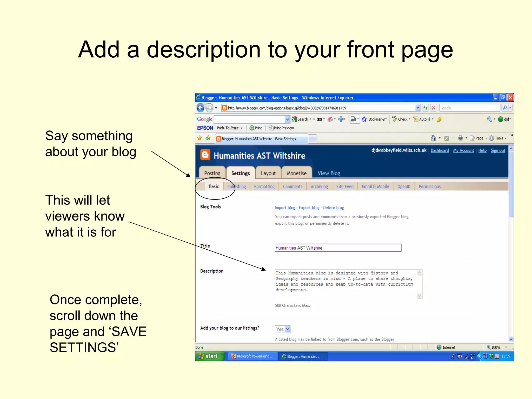The image size is (532, 399).
Task: Click the orange Blogger logo
Action: pos(205,155)
